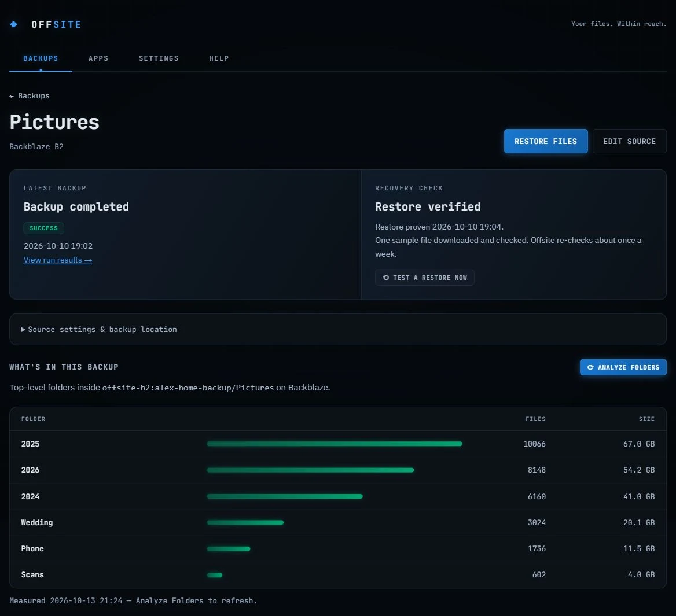Go to the Help tab
Viewport: 676px width, 616px height.
219,58
